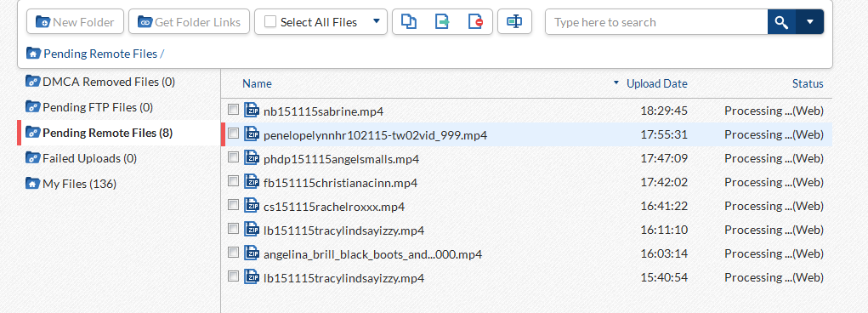Screen dimensions: 868x313
Task: Open the My Files (136) folder
Action: pyautogui.click(x=71, y=184)
